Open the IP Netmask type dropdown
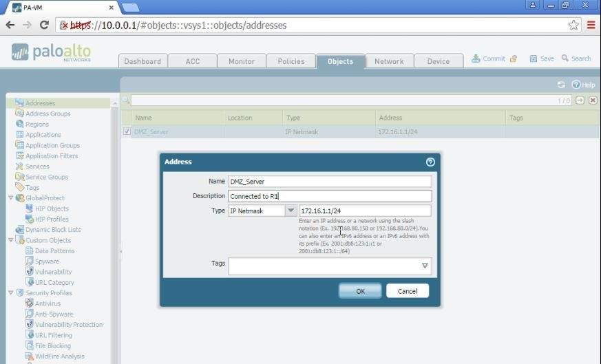 291,211
